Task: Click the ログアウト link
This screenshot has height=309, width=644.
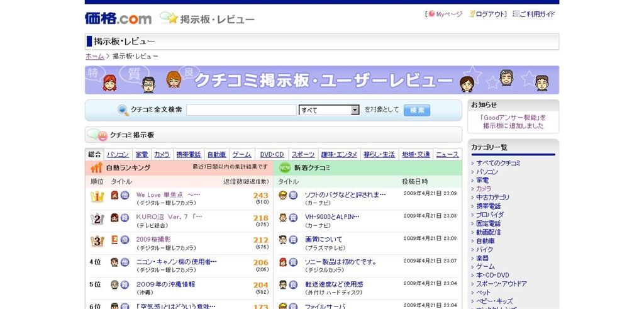Action: coord(491,14)
